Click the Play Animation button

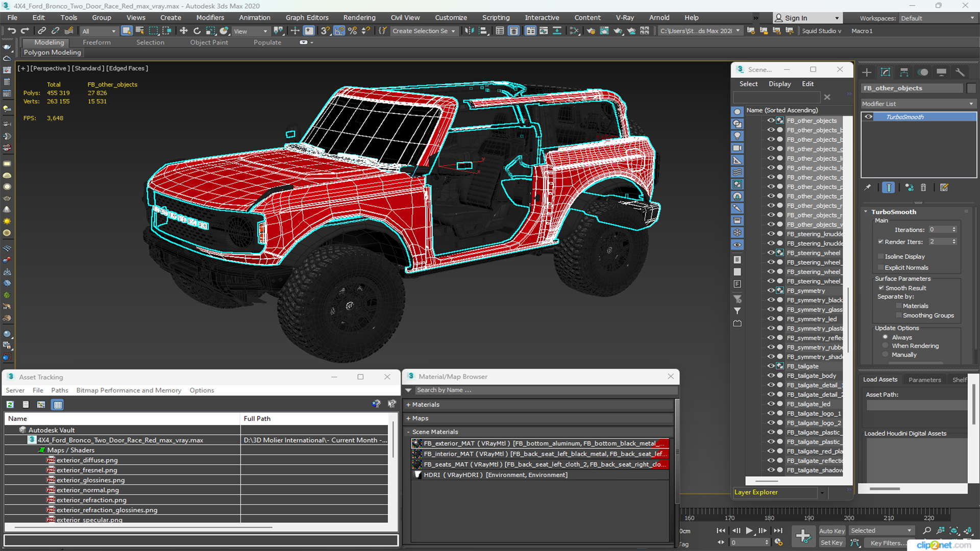pyautogui.click(x=749, y=531)
